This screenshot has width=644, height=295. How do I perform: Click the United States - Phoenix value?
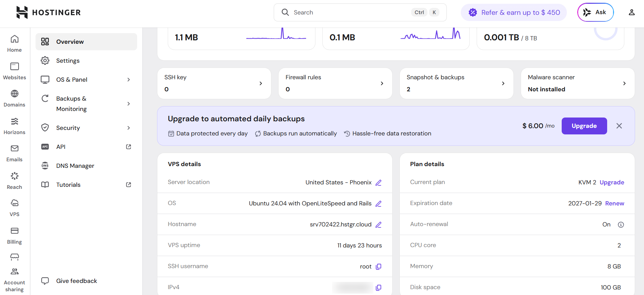[x=339, y=182]
